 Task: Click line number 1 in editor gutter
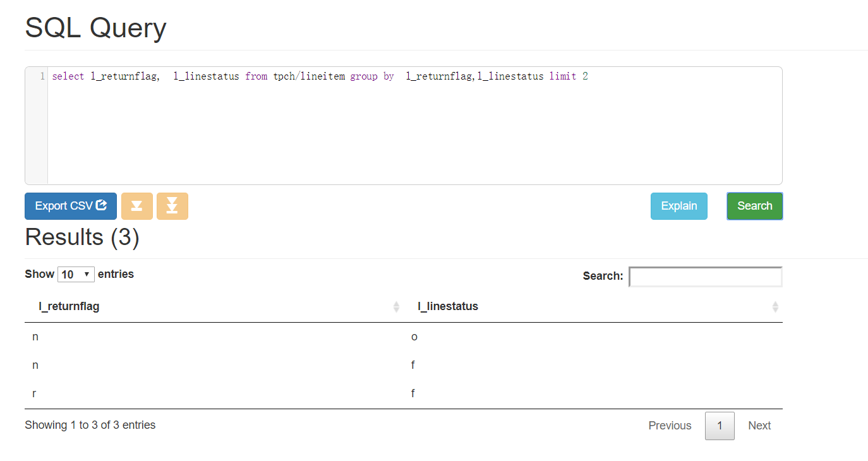(x=41, y=76)
